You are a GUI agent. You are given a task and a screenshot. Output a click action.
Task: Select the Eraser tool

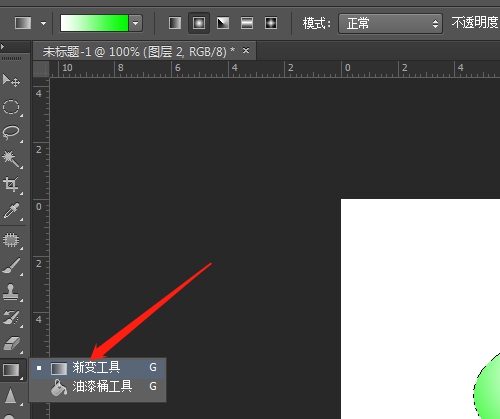point(11,344)
